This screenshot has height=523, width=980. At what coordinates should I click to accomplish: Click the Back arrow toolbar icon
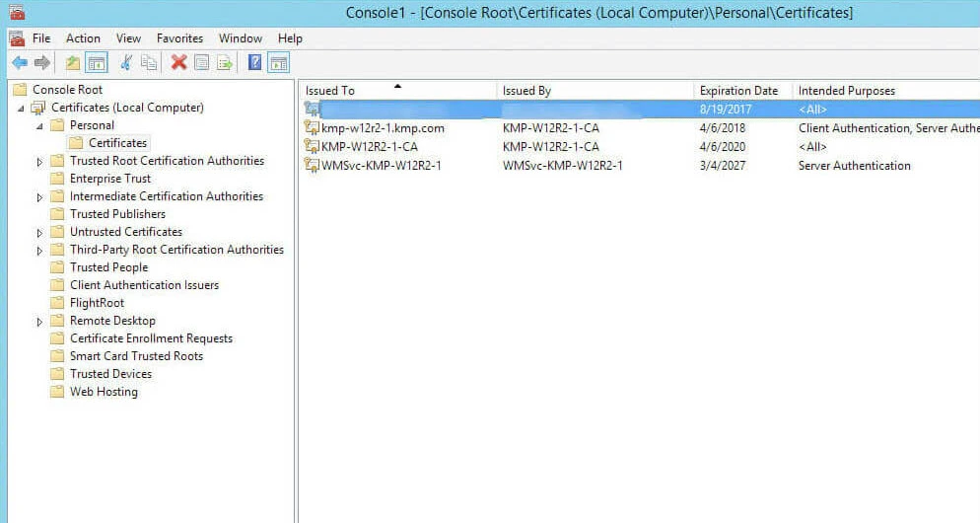coord(20,62)
